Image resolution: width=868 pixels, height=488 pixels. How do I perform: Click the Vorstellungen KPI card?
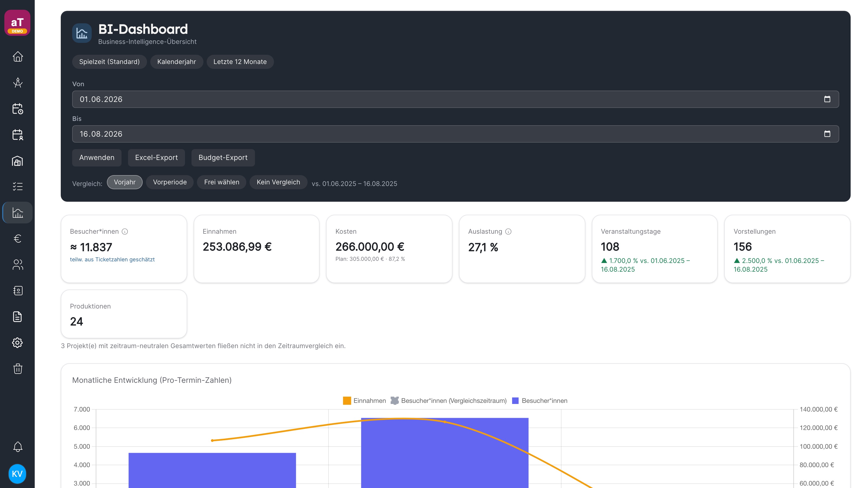click(787, 249)
